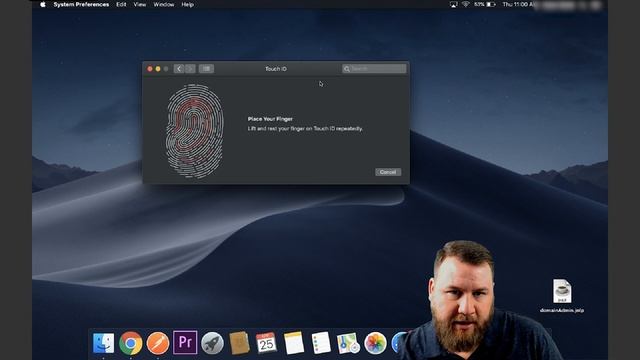Open Notes app from the Dock
This screenshot has height=360, width=640.
pyautogui.click(x=293, y=342)
